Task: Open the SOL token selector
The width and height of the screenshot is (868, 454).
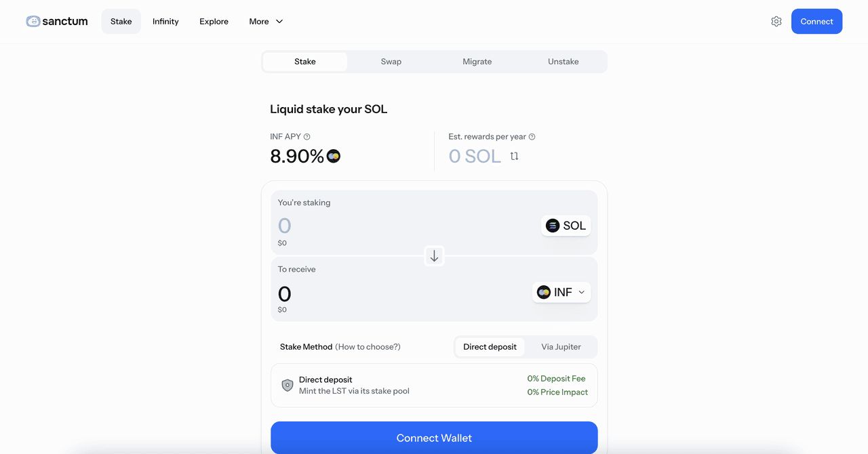Action: (x=566, y=226)
